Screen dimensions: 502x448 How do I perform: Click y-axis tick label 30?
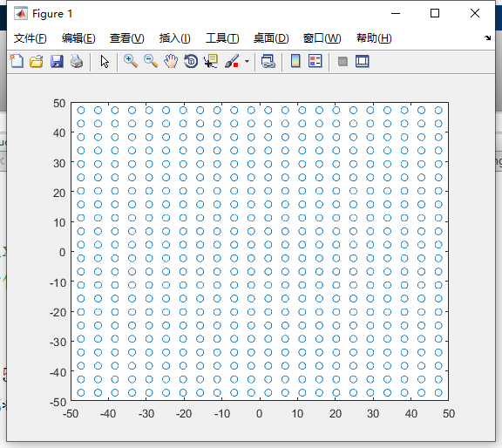click(x=59, y=164)
